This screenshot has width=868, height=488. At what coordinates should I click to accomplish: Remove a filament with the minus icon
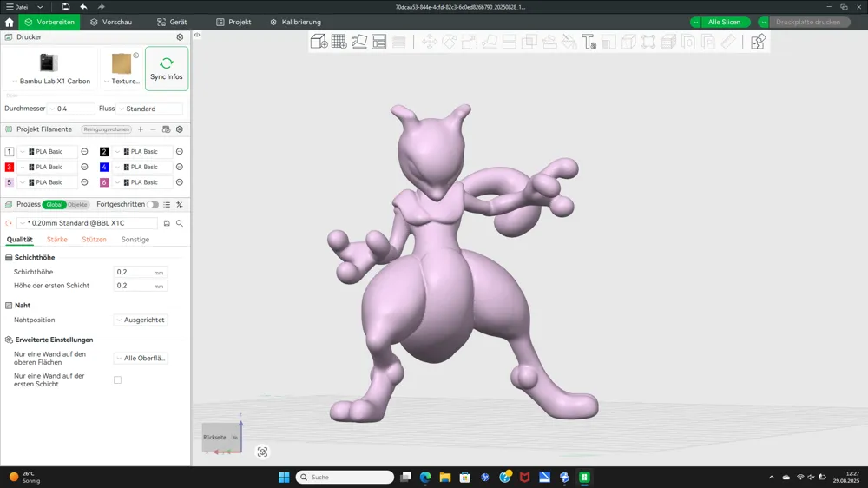(x=154, y=129)
